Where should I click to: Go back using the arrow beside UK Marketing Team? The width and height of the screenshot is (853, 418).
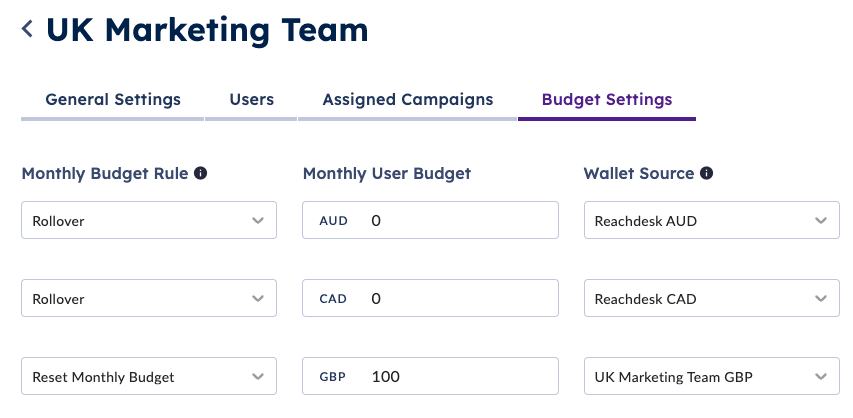click(x=27, y=29)
